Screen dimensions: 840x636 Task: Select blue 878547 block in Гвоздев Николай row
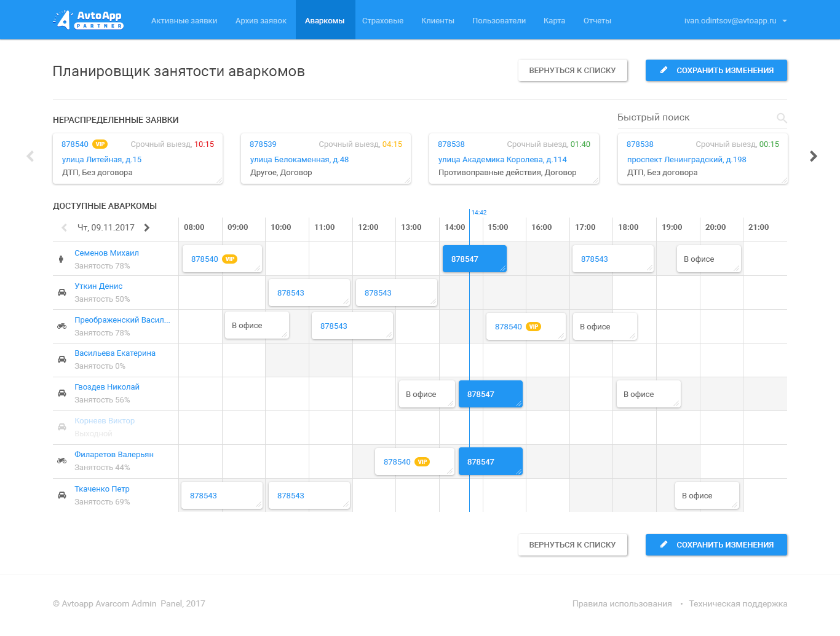pyautogui.click(x=490, y=394)
